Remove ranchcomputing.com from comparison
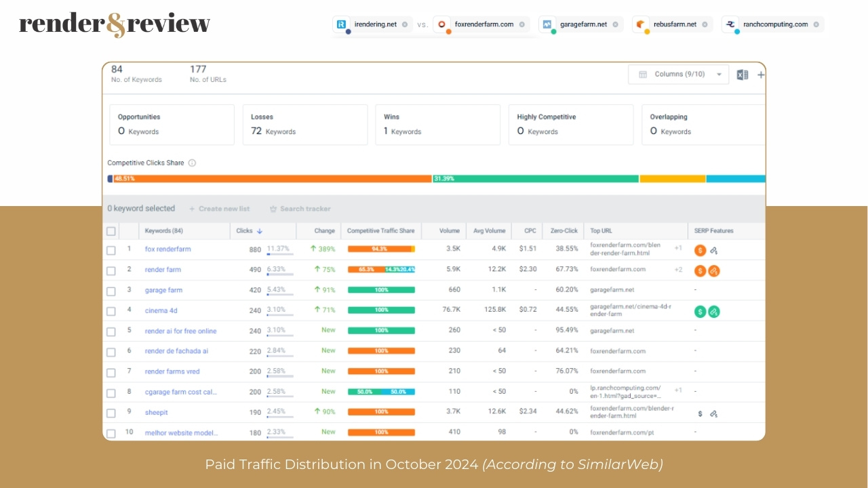Screen dimensions: 868x488 coord(816,24)
